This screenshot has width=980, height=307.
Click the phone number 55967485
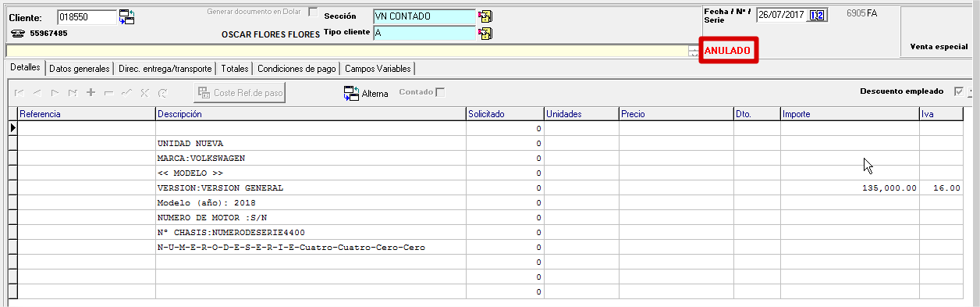(x=48, y=34)
